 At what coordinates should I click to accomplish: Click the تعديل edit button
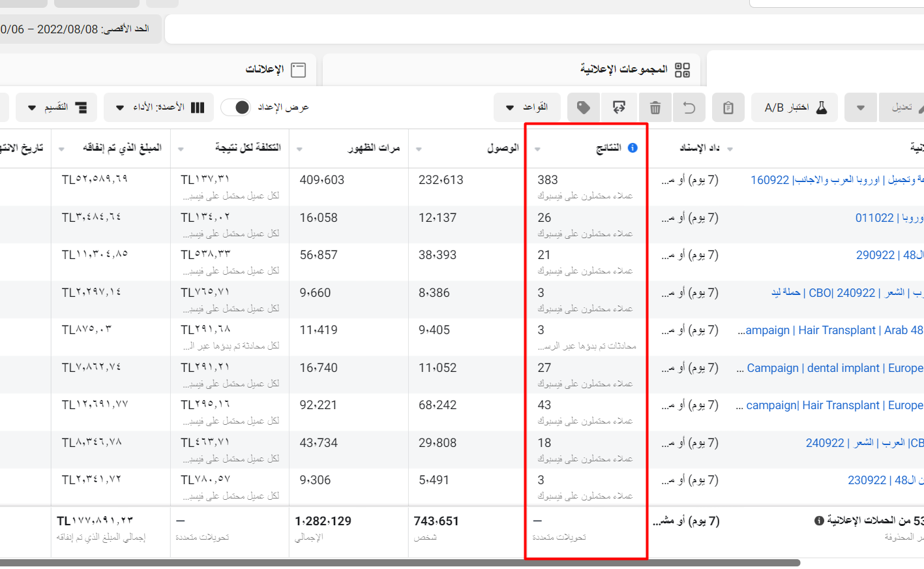[903, 108]
